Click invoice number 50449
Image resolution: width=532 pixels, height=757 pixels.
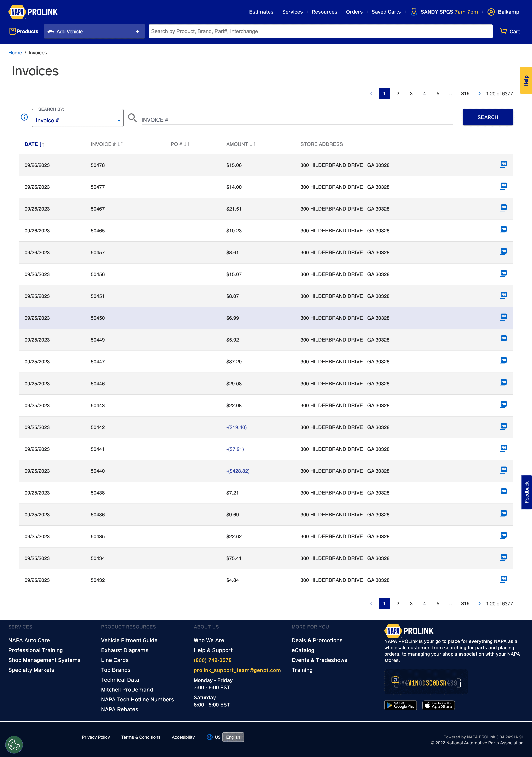[98, 340]
